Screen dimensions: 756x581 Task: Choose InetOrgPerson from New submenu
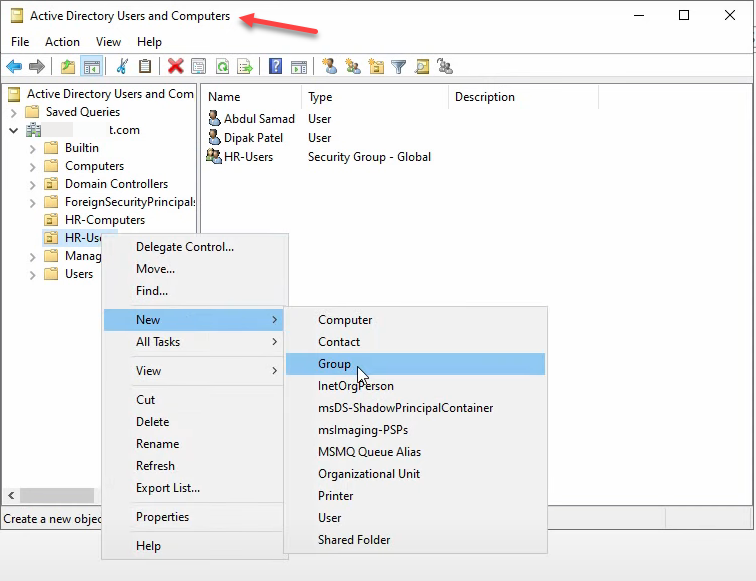pos(416,386)
